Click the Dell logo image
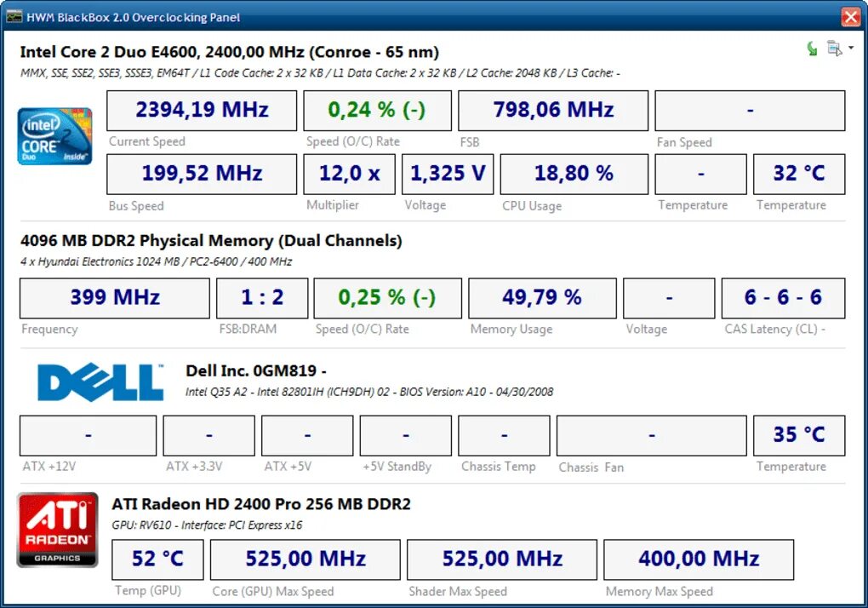The width and height of the screenshot is (868, 608). tap(100, 382)
